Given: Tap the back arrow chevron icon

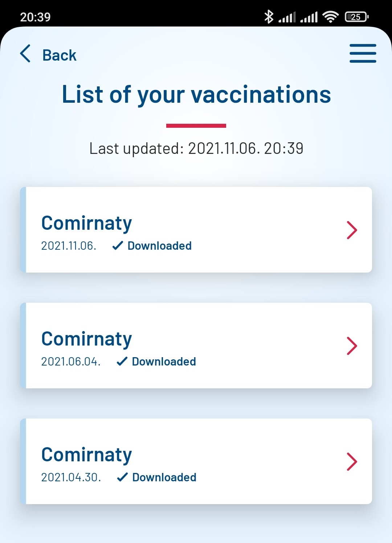Looking at the screenshot, I should pos(25,54).
